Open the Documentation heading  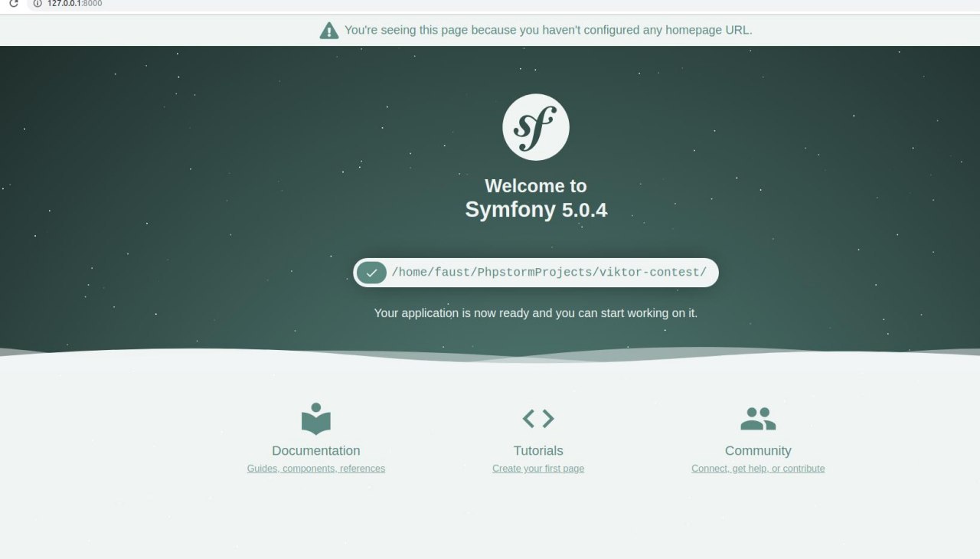[x=316, y=451]
